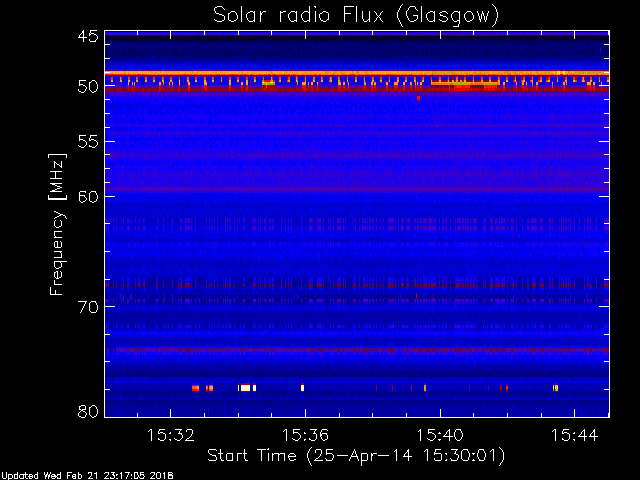Viewport: 640px width, 480px height.
Task: Click the isolated red spot just below 50 MHz
Action: click(x=418, y=98)
